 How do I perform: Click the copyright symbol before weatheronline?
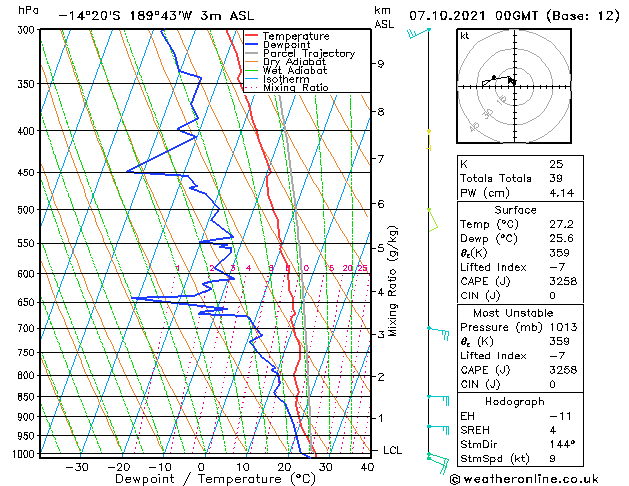click(455, 479)
